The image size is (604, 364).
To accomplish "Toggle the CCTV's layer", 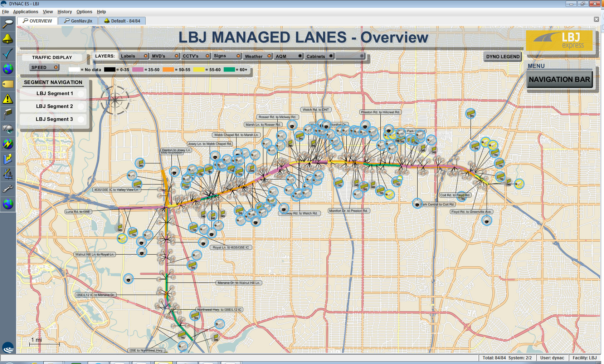I will [x=196, y=56].
